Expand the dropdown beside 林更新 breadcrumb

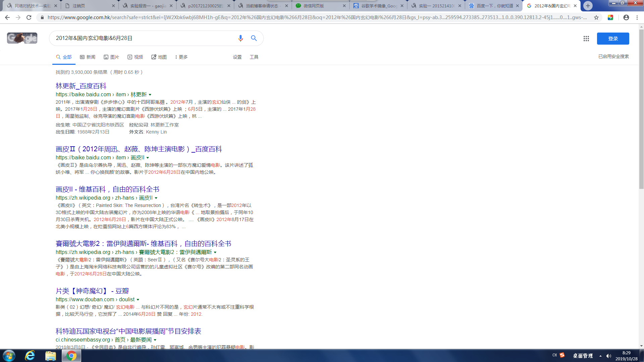[x=150, y=95]
